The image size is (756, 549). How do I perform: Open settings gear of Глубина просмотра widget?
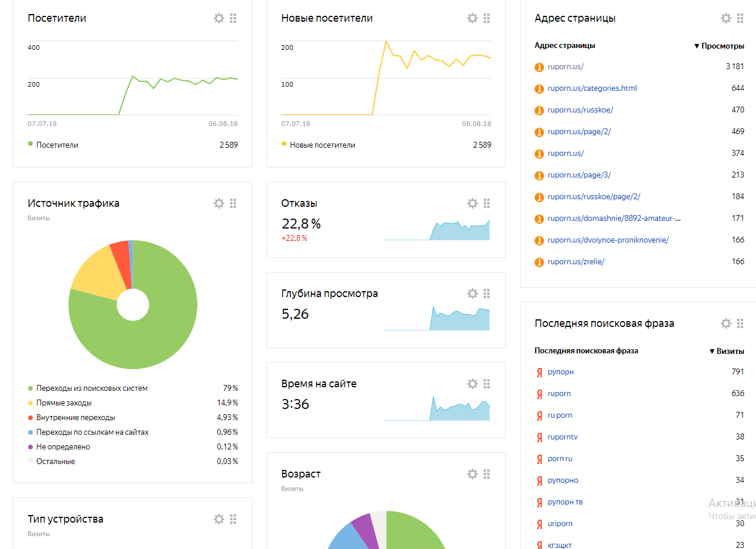point(473,294)
